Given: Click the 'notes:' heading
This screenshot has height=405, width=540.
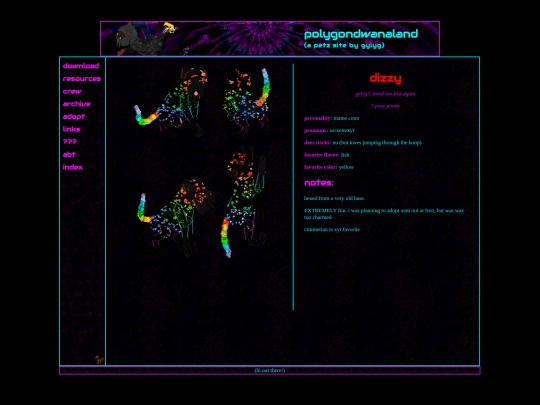Looking at the screenshot, I should (319, 183).
